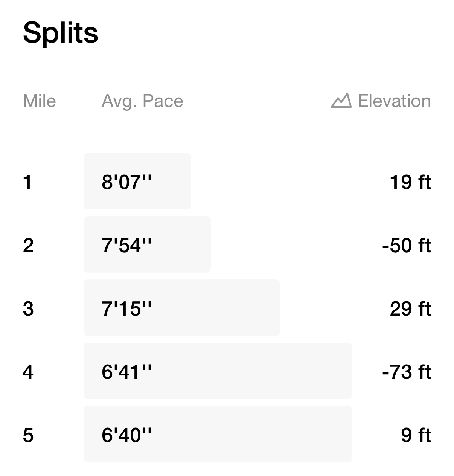Click the Elevation column label
Image resolution: width=454 pixels, height=476 pixels.
click(x=394, y=101)
